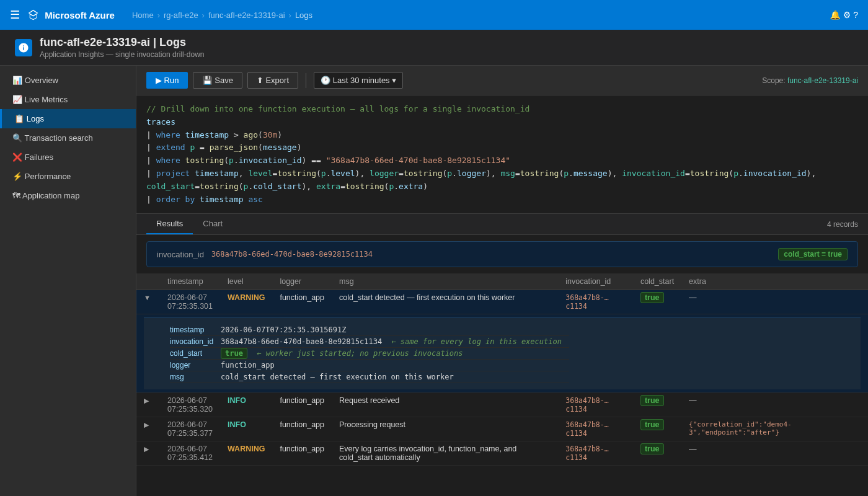The image size is (868, 496).
Task: Open Overview in the sidebar
Action: point(68,81)
